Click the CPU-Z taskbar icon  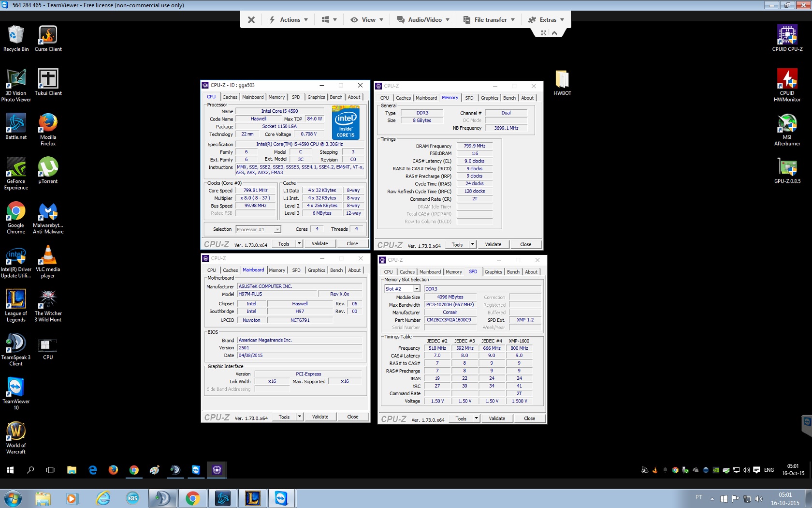[217, 470]
